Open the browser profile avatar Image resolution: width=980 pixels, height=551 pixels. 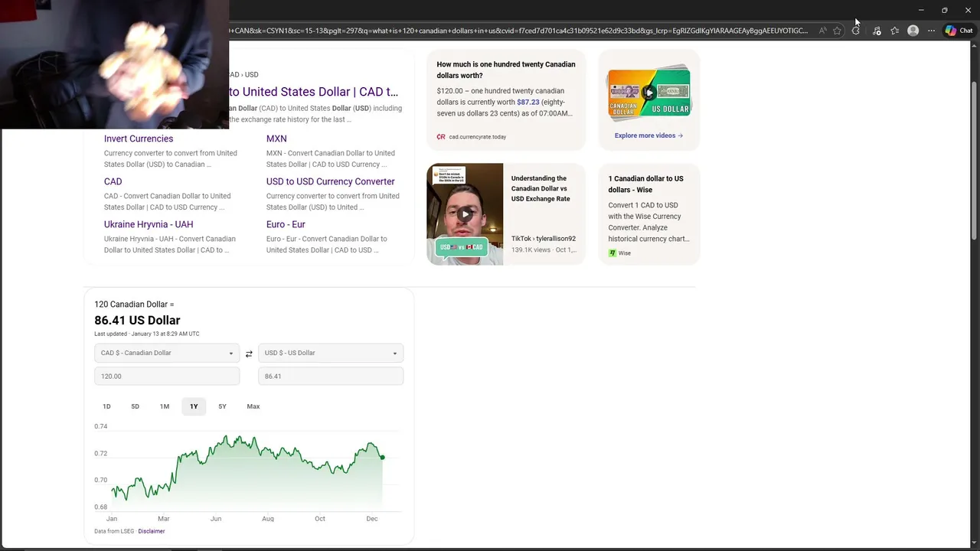pos(913,31)
